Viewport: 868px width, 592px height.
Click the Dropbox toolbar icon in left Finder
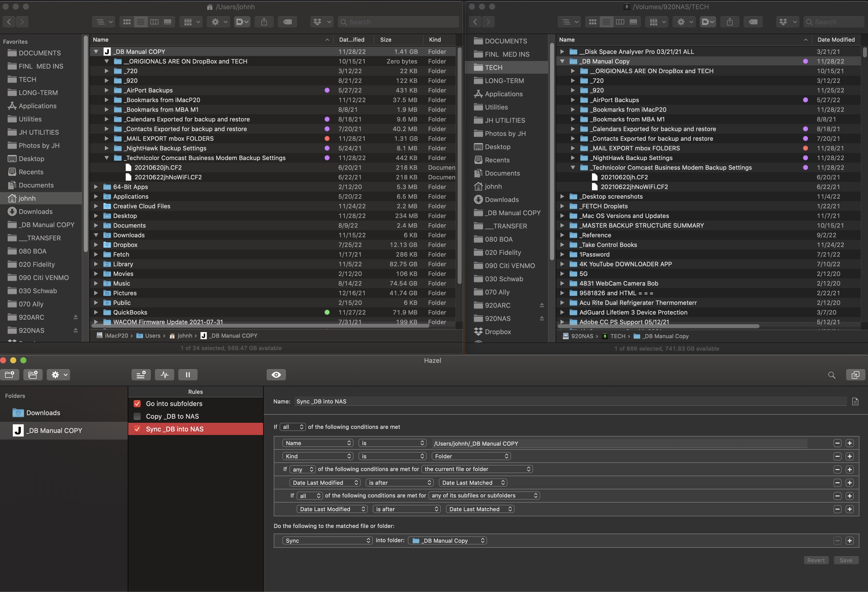tap(317, 22)
